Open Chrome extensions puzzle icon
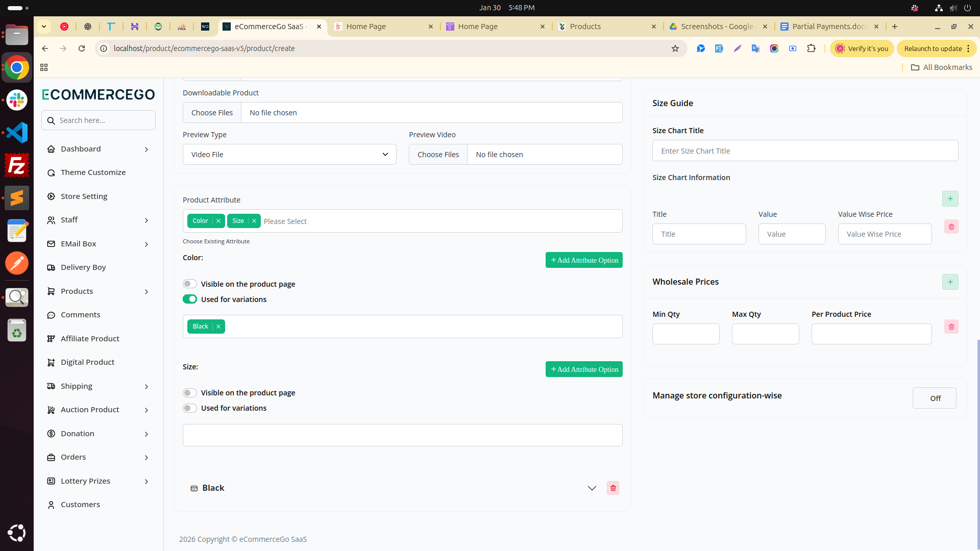Screen dimensions: 980x551 pos(811,48)
